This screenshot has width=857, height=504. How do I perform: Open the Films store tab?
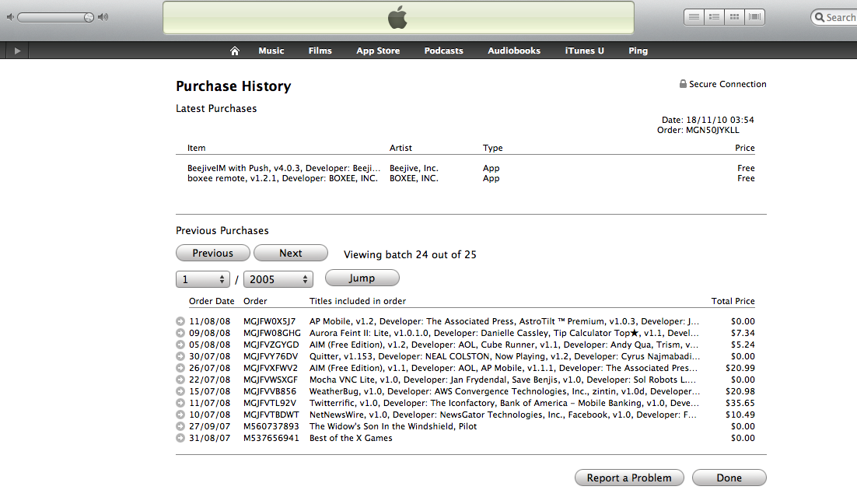[320, 51]
